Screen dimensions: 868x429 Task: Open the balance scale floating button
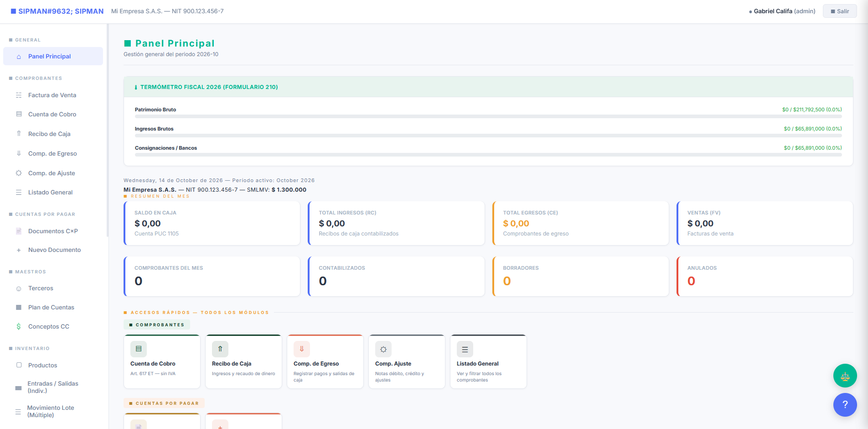845,376
